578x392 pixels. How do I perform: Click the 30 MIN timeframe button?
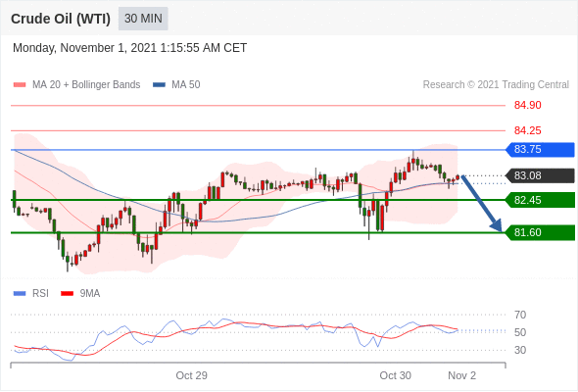coord(143,19)
